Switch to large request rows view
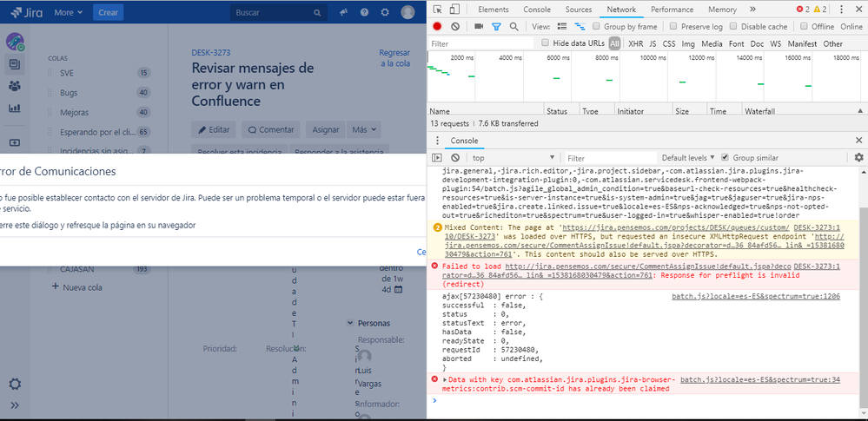The width and height of the screenshot is (868, 421). pos(562,26)
